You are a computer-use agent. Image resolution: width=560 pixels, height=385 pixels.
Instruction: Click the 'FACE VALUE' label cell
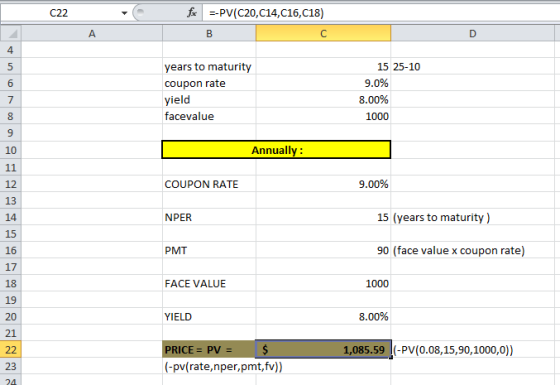209,283
